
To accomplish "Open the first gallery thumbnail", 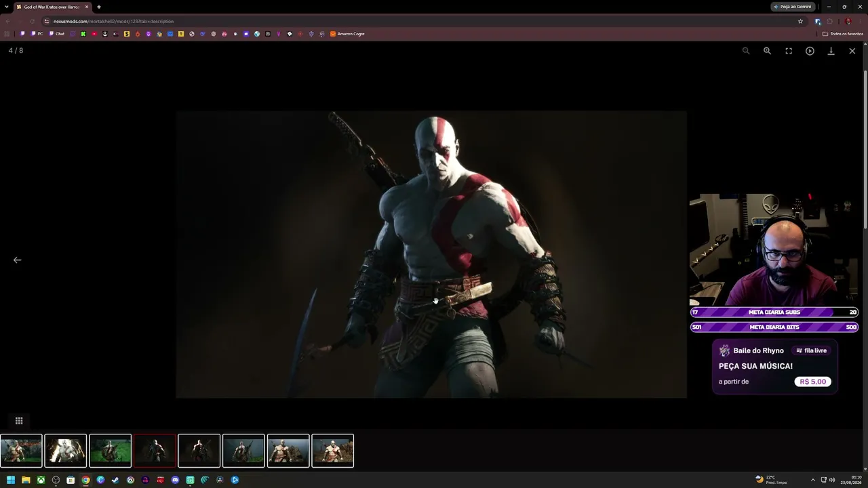I will 21,451.
